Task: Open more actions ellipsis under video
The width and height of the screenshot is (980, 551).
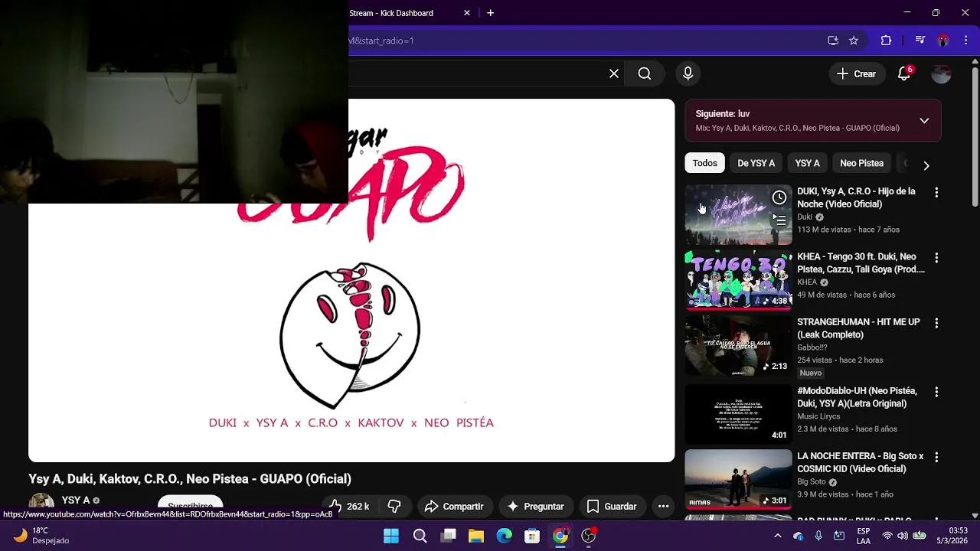Action: coord(664,506)
